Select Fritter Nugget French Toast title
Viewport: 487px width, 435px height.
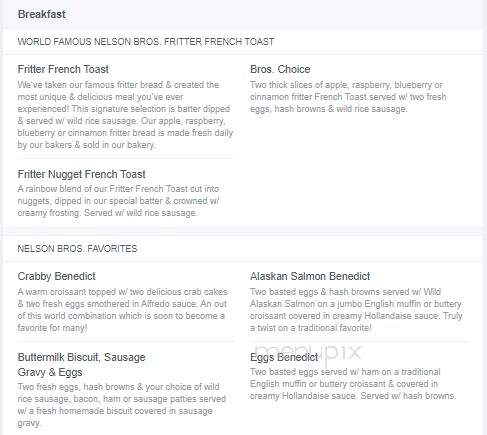82,174
